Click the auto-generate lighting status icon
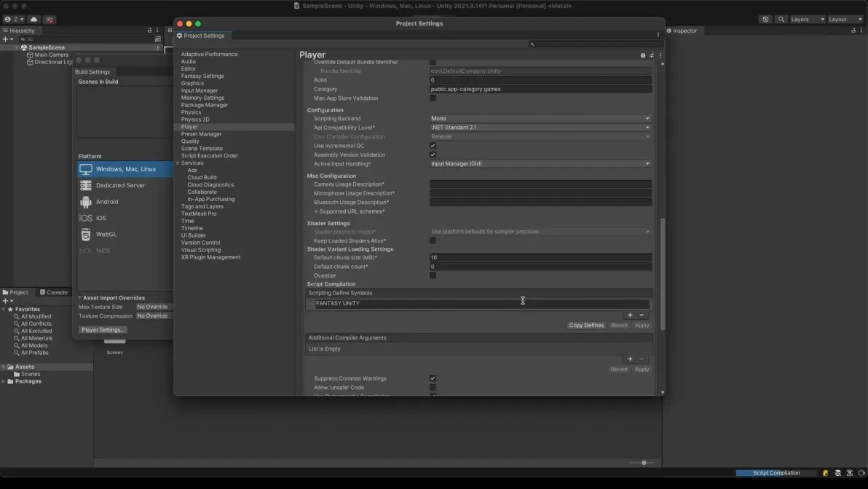The width and height of the screenshot is (868, 489). (x=850, y=473)
